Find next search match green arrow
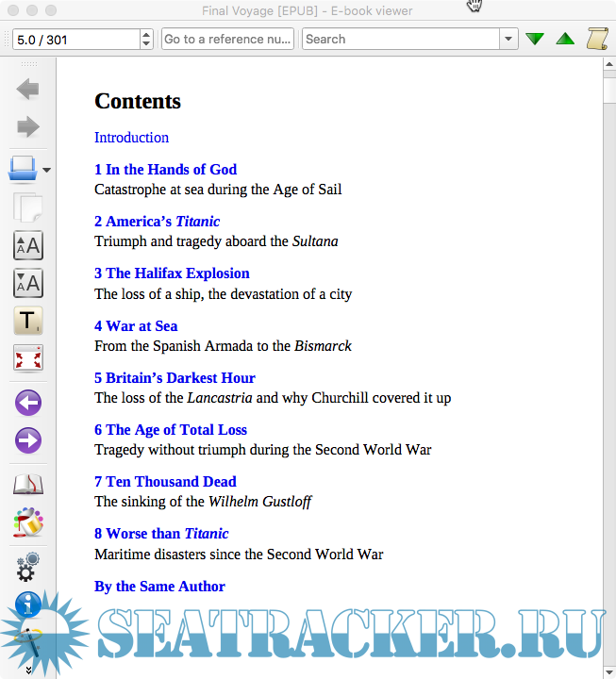 [x=535, y=39]
